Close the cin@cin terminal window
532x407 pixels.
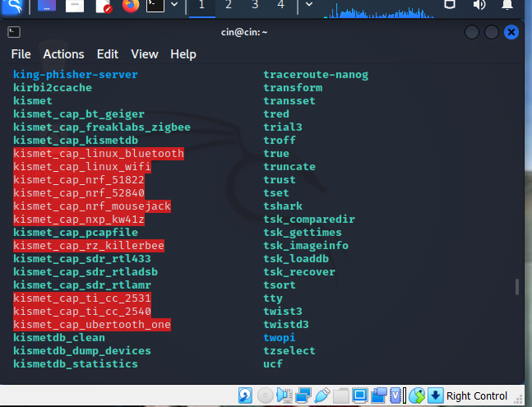pos(511,32)
